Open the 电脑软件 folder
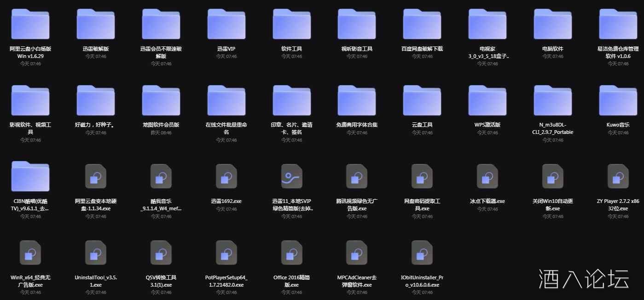 click(552, 24)
